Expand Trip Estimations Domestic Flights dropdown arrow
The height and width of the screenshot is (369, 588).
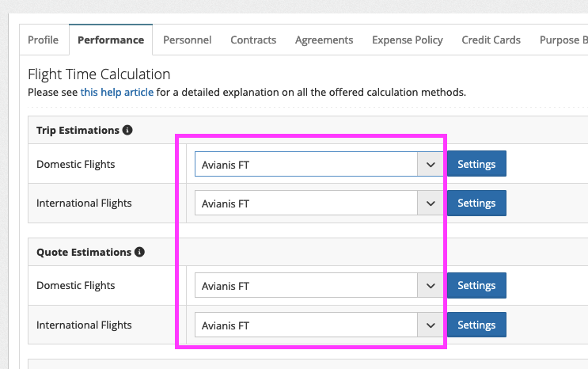click(431, 164)
